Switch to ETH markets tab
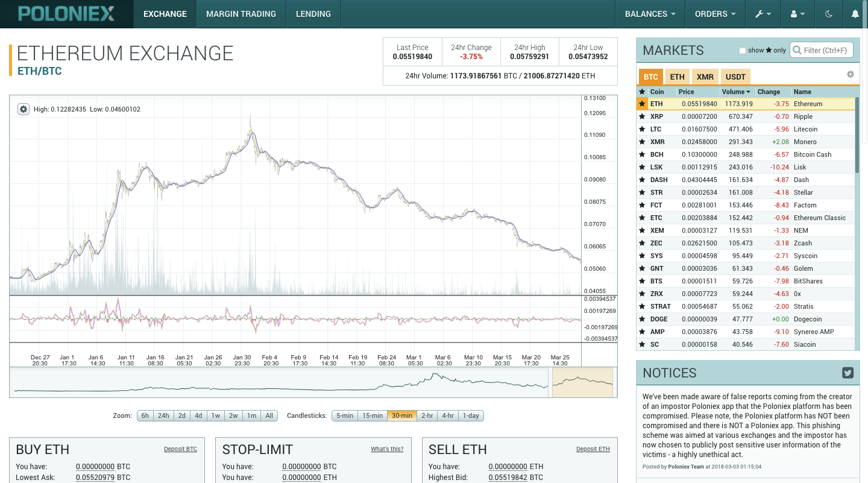This screenshot has width=868, height=483. (x=678, y=77)
